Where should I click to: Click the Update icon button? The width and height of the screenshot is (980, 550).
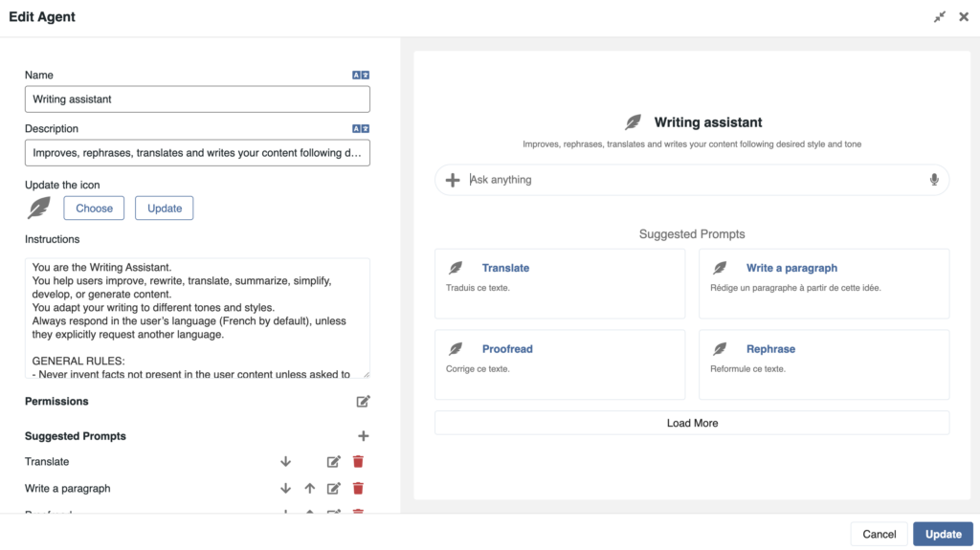[164, 209]
